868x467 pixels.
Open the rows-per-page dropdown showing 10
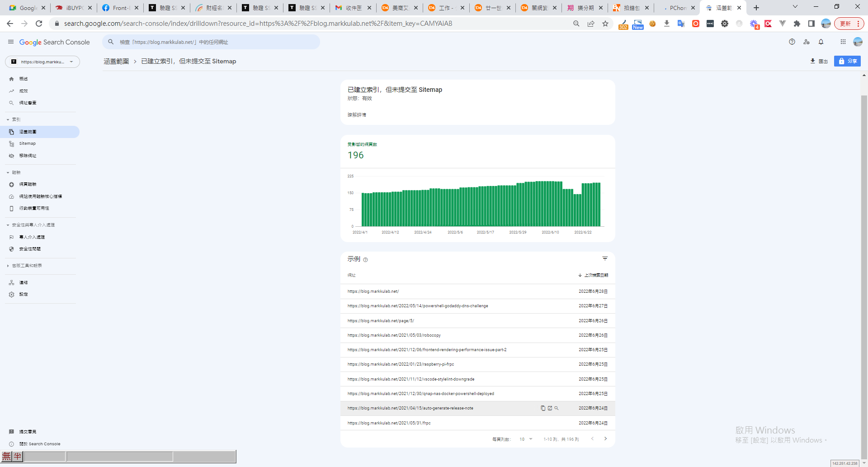526,439
